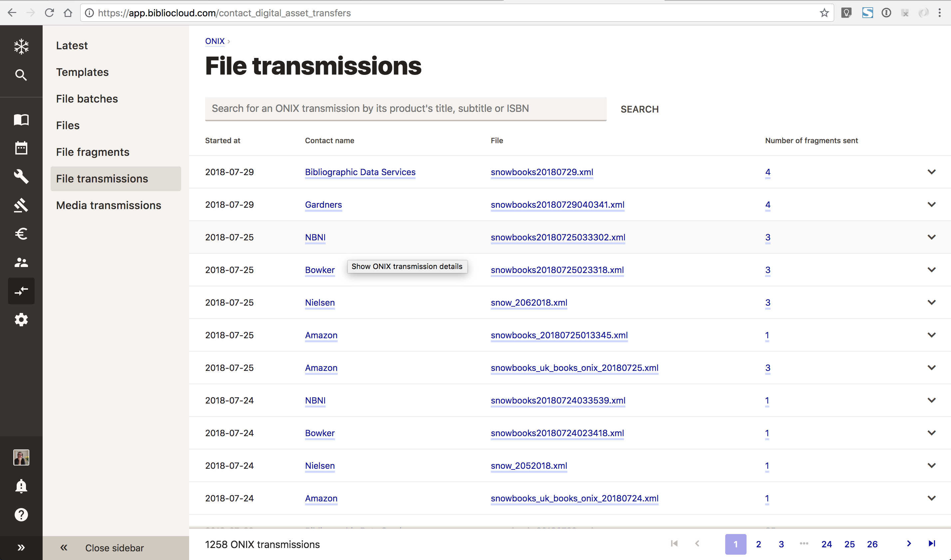
Task: Expand the snow_2062018.xml Nielsen row chevron
Action: 931,303
